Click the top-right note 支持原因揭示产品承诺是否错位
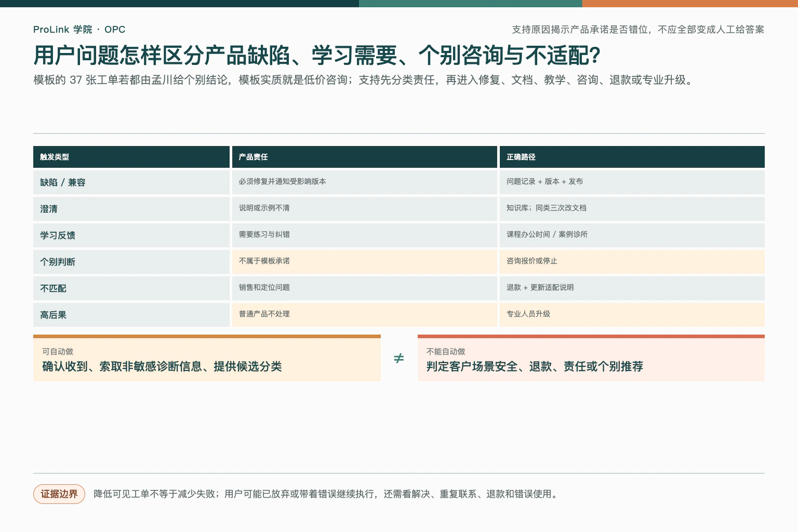798x532 pixels. (638, 30)
